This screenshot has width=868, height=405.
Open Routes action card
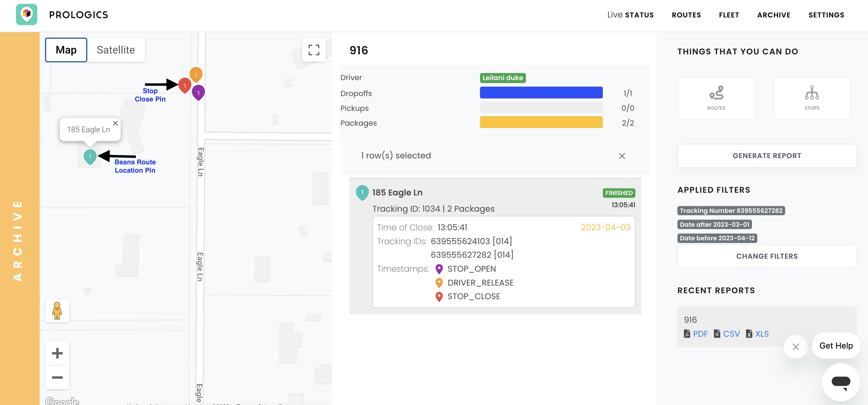[x=716, y=98]
